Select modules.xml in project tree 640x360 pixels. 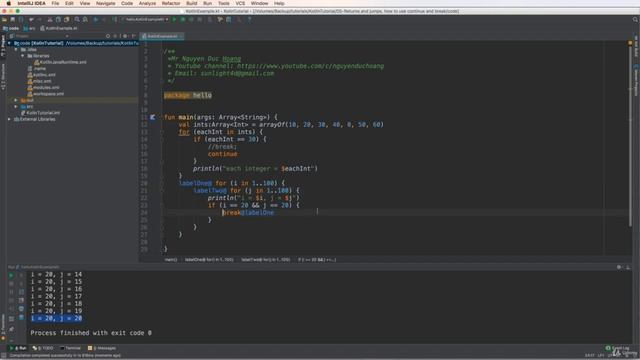point(43,87)
